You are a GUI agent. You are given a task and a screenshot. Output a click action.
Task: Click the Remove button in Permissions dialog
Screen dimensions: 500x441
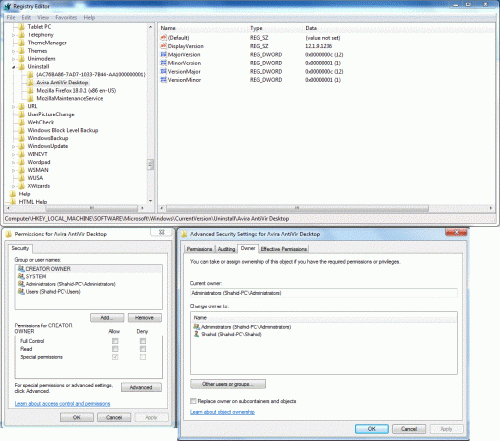pyautogui.click(x=145, y=318)
